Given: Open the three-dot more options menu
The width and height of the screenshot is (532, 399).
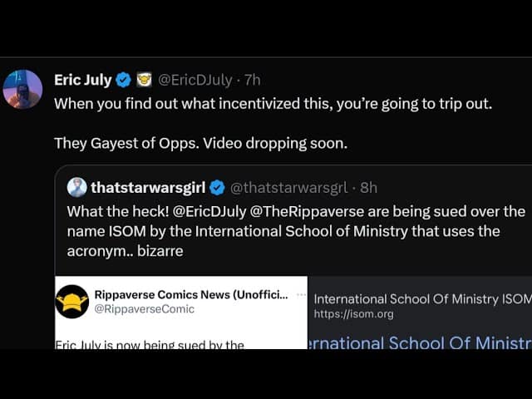Looking at the screenshot, I should (301, 295).
